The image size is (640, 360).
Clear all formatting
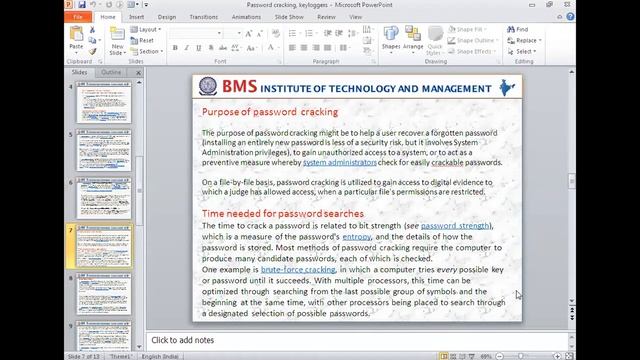pyautogui.click(x=276, y=33)
